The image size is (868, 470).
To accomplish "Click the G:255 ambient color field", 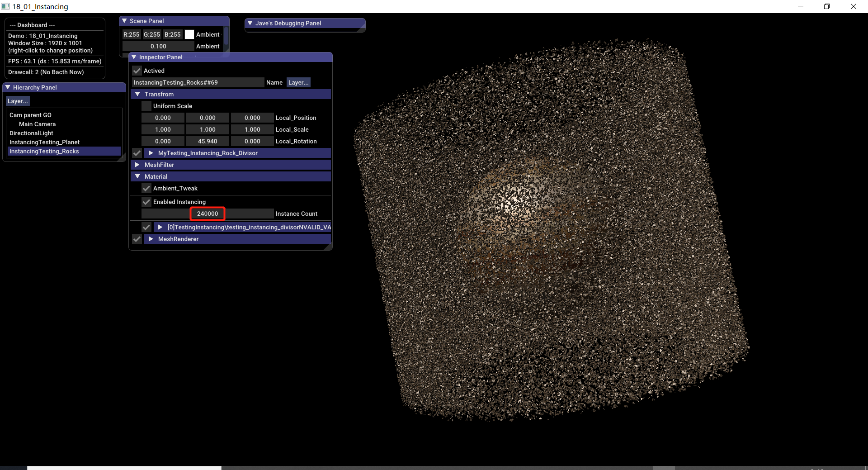I will tap(152, 34).
